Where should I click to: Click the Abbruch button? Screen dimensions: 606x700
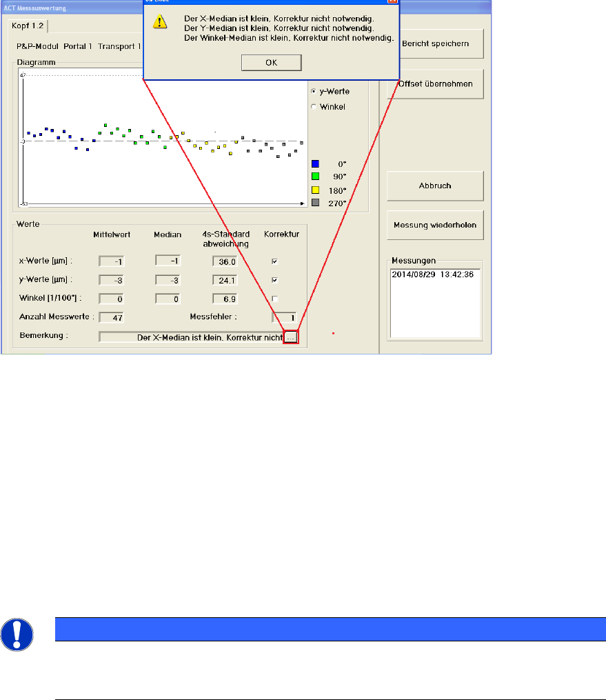[x=435, y=186]
